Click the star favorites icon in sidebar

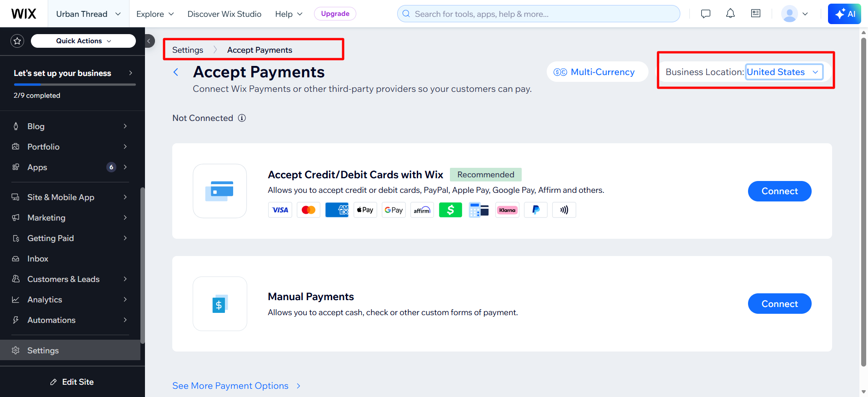[17, 41]
